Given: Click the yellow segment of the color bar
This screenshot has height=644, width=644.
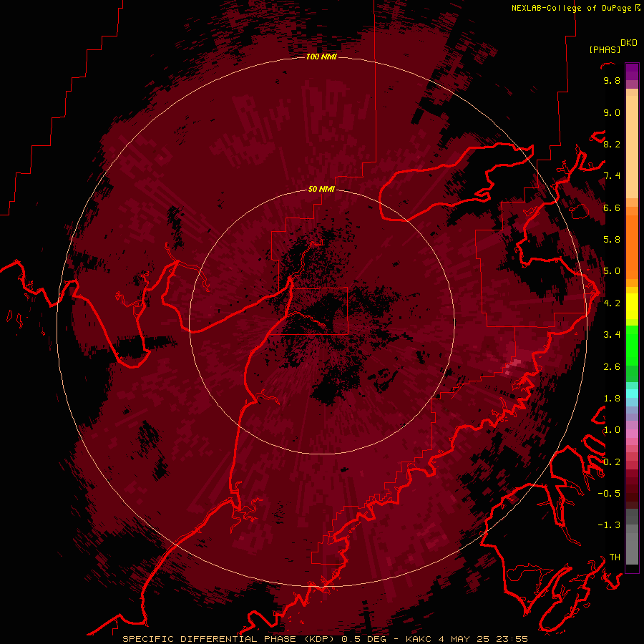Looking at the screenshot, I should pos(632,306).
